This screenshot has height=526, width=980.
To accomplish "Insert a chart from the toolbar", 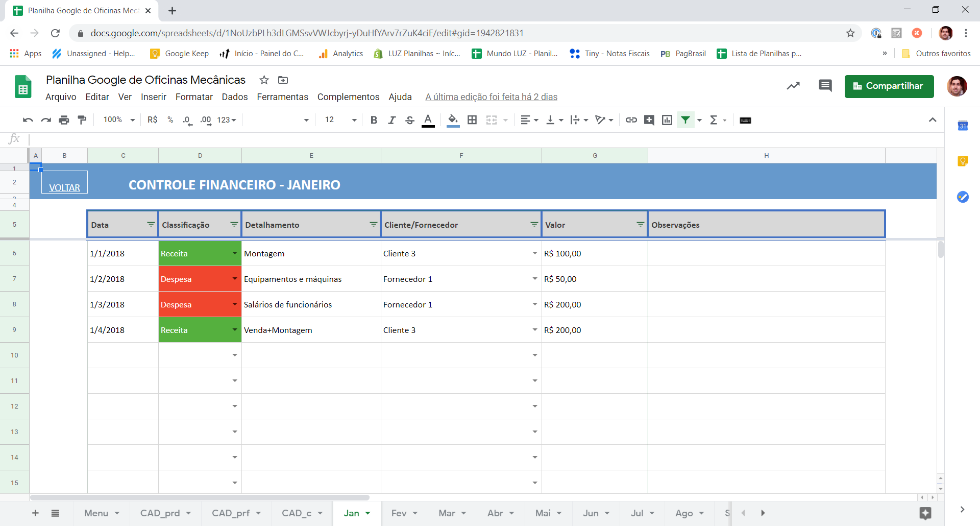I will pyautogui.click(x=667, y=120).
